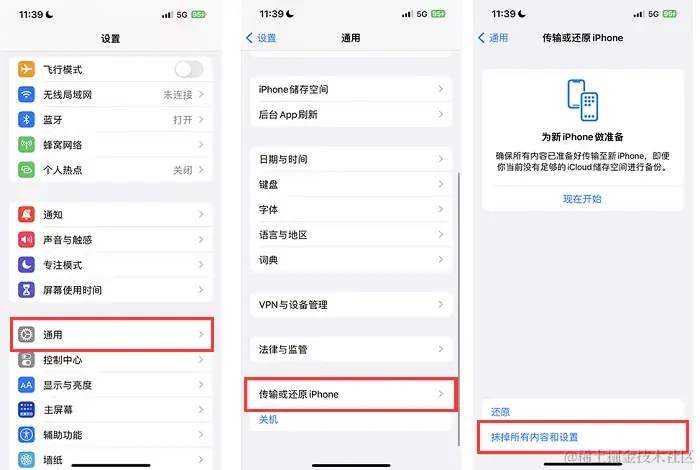Image resolution: width=700 pixels, height=470 pixels.
Task: Tap the blue 关机 link
Action: pyautogui.click(x=268, y=420)
